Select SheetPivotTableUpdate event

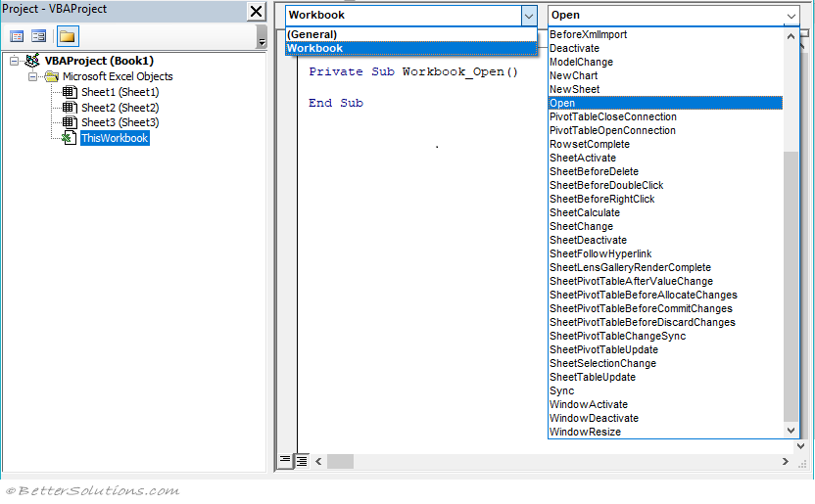[665, 349]
